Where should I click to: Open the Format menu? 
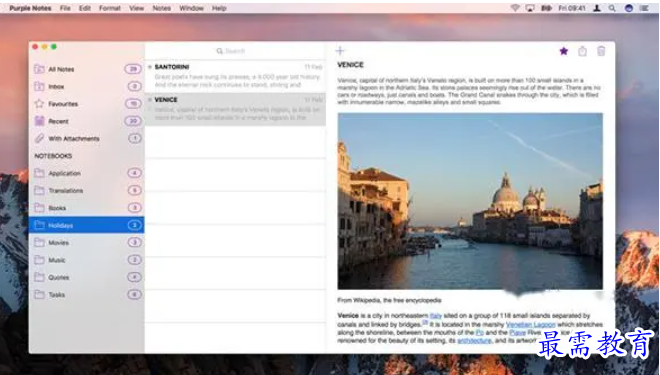[x=110, y=8]
